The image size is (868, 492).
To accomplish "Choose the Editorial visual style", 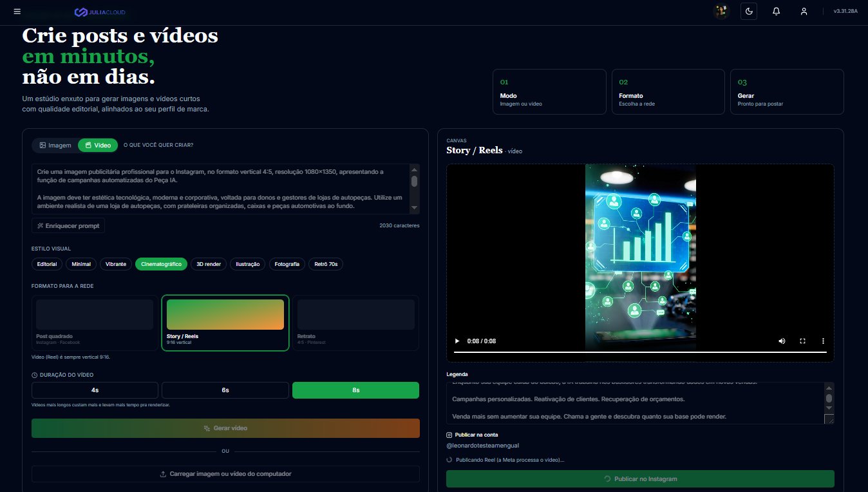I will [x=47, y=264].
